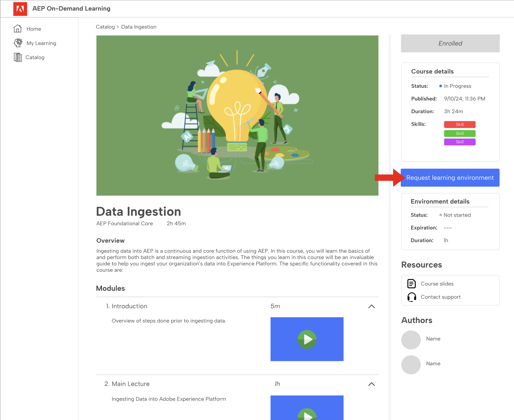The height and width of the screenshot is (420, 514).
Task: Open the Contact support link
Action: point(440,297)
